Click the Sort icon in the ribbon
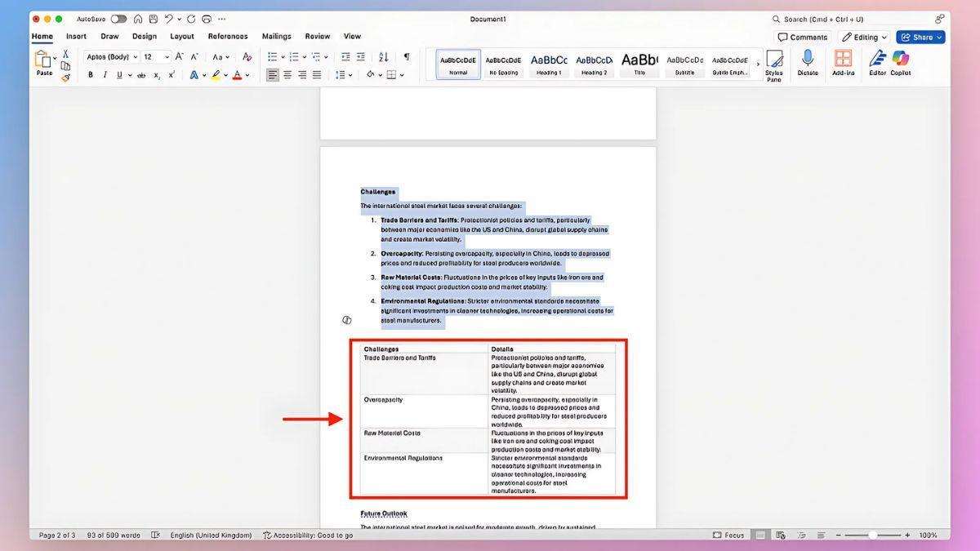This screenshot has width=980, height=551. tap(383, 57)
